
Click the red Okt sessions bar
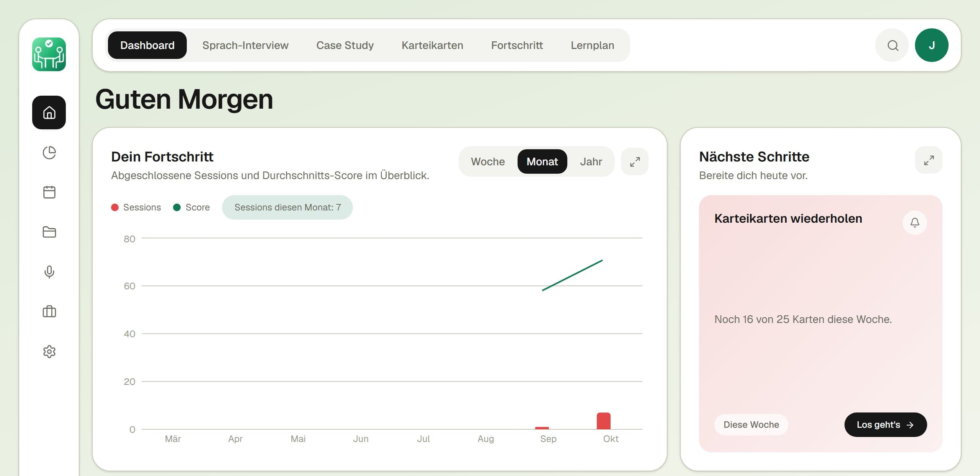604,421
